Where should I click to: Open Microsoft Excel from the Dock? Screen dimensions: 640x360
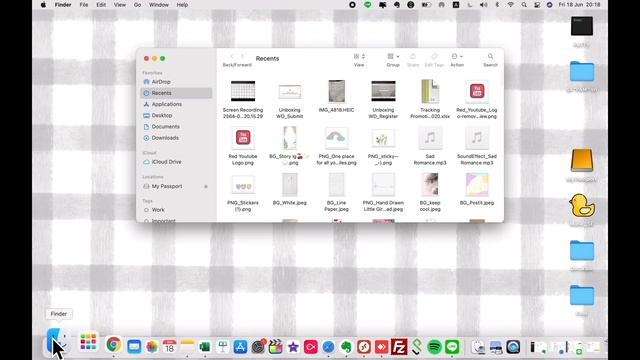tap(205, 347)
